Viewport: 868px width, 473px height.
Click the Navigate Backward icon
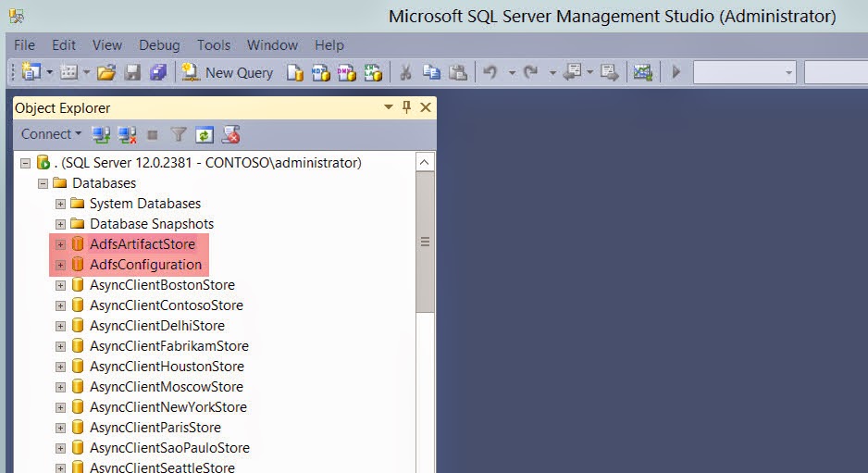573,72
